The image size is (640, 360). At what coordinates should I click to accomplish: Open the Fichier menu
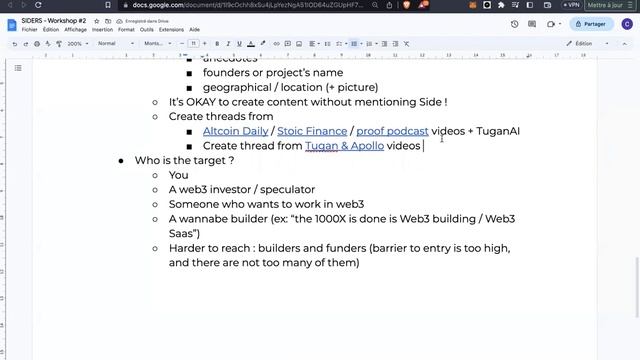coord(29,30)
